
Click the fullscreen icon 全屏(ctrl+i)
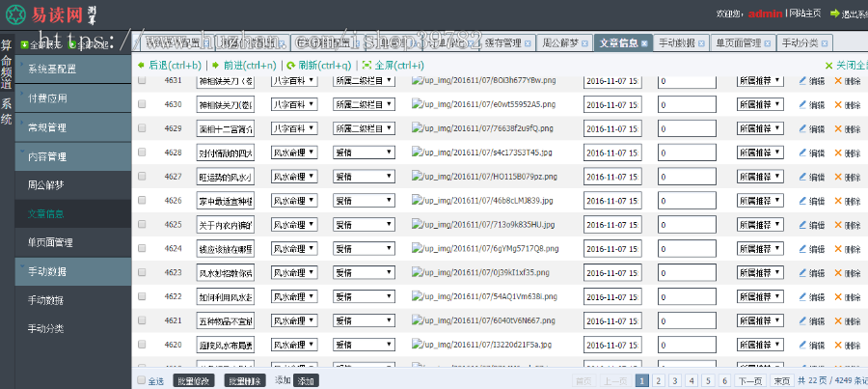pos(366,65)
